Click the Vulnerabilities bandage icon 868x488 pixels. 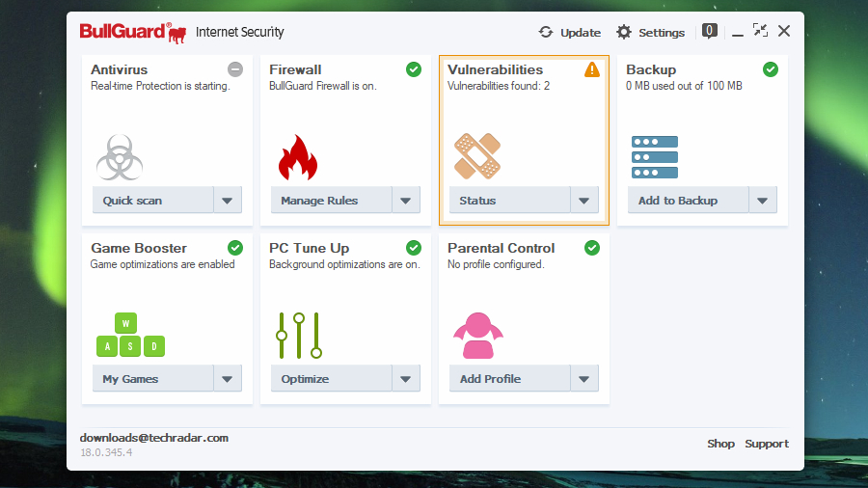click(x=476, y=156)
